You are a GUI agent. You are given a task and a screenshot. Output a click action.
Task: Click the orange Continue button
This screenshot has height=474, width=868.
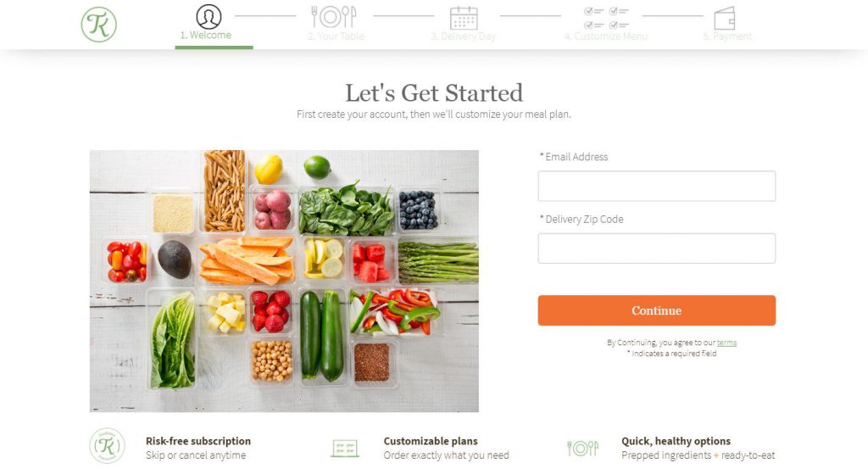[657, 310]
